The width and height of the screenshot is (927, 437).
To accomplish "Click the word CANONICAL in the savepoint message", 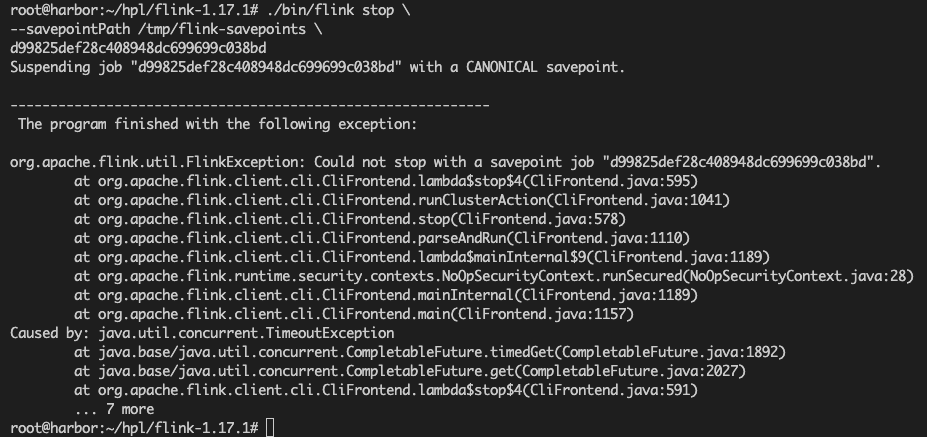I will click(501, 67).
